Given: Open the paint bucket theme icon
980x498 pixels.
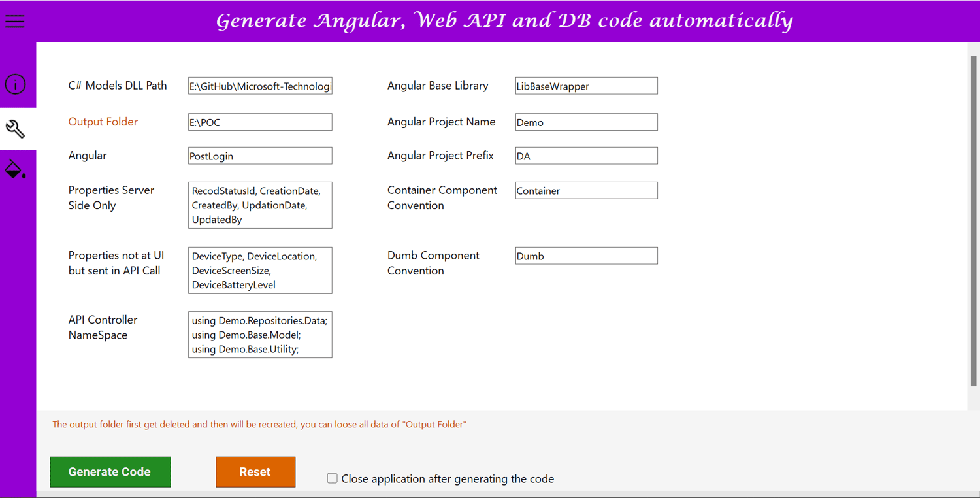Looking at the screenshot, I should [16, 169].
